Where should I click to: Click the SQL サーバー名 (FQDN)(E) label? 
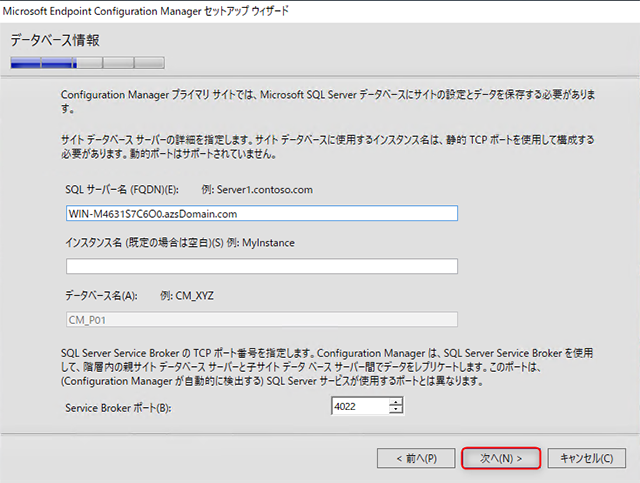[x=122, y=190]
